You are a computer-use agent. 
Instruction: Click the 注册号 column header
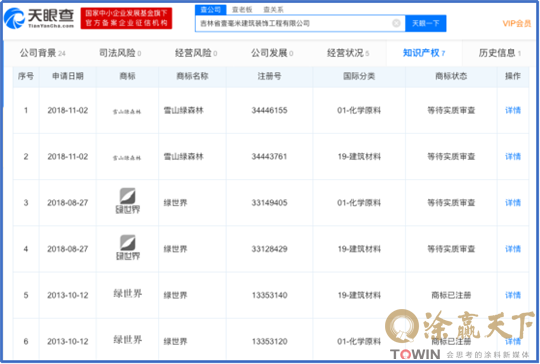(269, 76)
